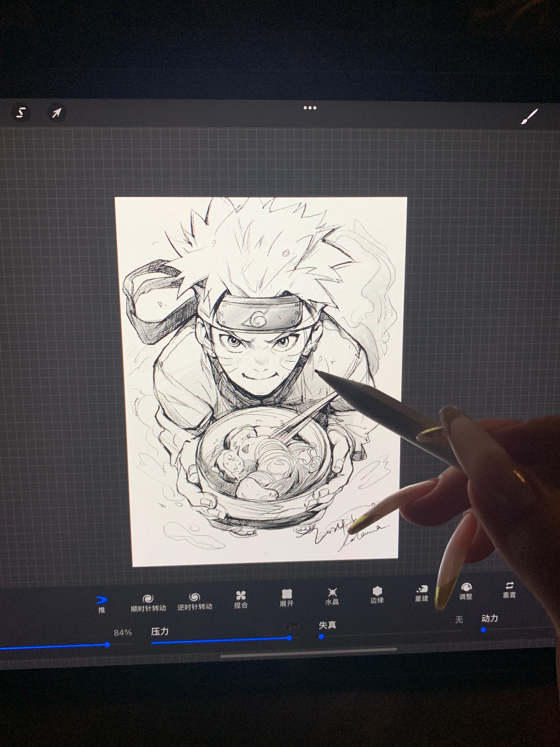Screen dimensions: 560x747
Task: Select the 推 (Push) liquify mode
Action: (x=102, y=604)
